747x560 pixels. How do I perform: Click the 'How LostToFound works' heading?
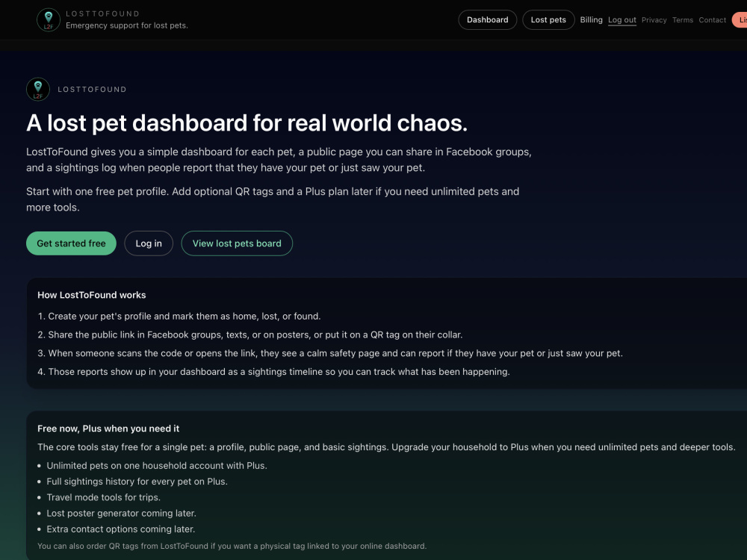tap(91, 295)
